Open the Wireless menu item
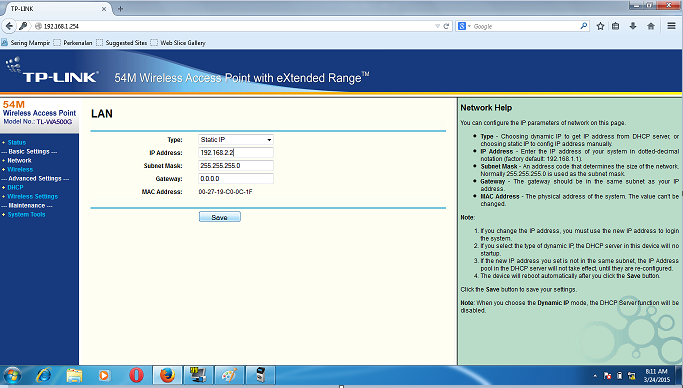683x388 pixels. (x=20, y=169)
